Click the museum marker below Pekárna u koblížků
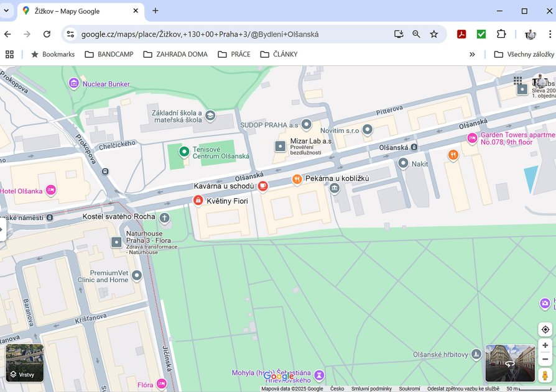 click(x=335, y=188)
